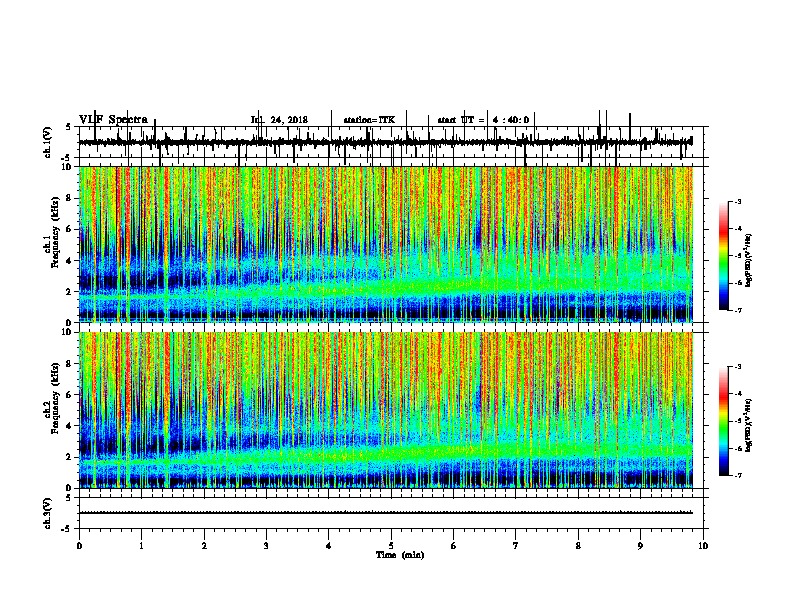This screenshot has width=792, height=612.
Task: Click the time axis tick label "10"
Action: [x=703, y=546]
